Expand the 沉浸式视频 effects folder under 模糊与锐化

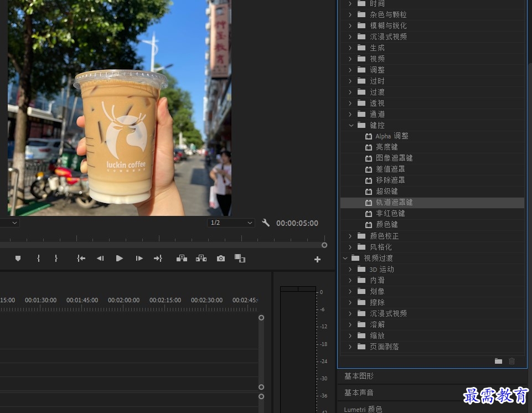point(350,37)
